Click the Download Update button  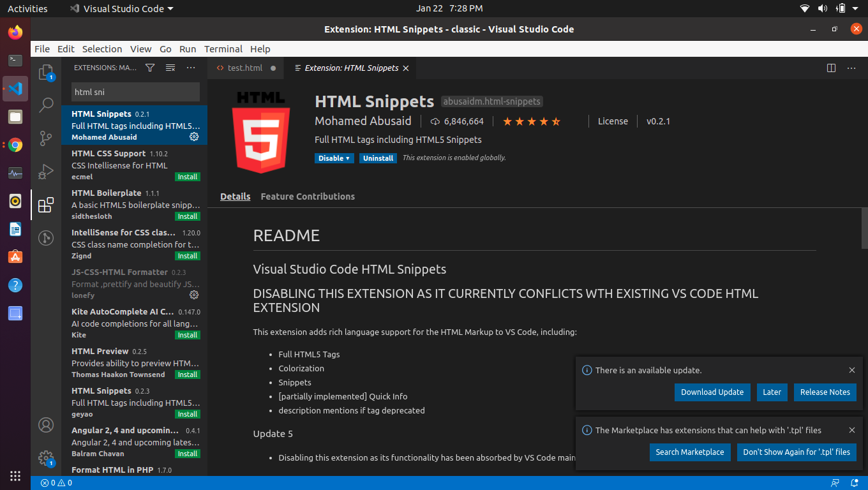click(x=712, y=392)
